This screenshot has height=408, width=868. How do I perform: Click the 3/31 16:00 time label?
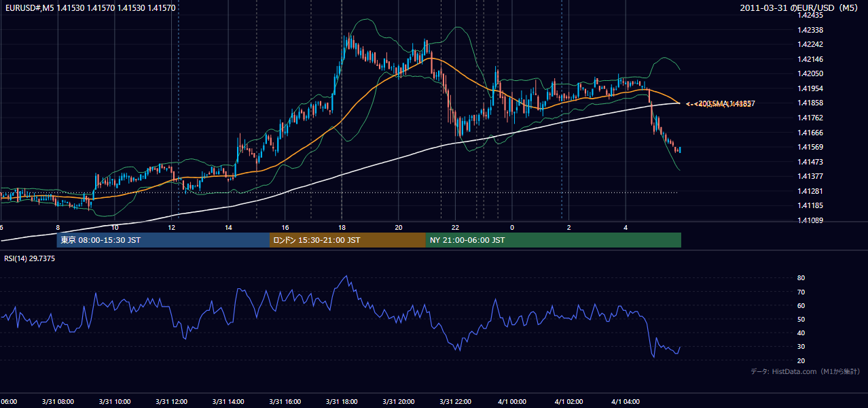285,401
